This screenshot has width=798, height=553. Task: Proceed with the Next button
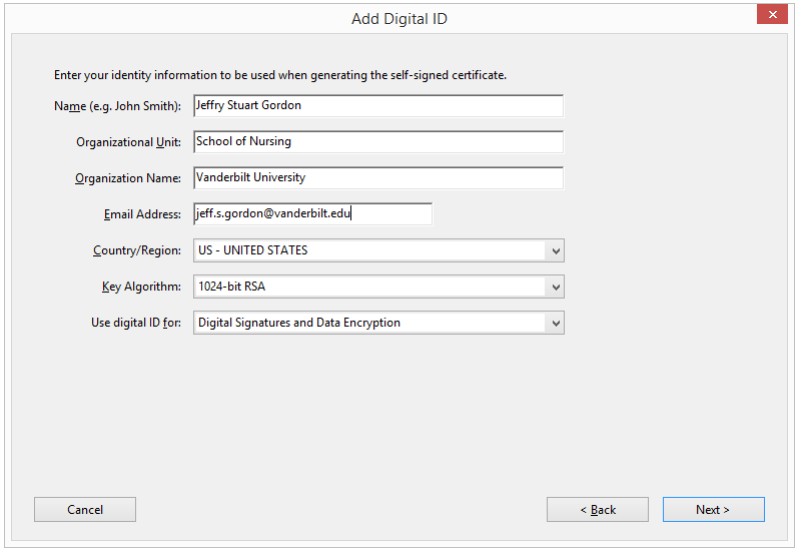point(713,510)
